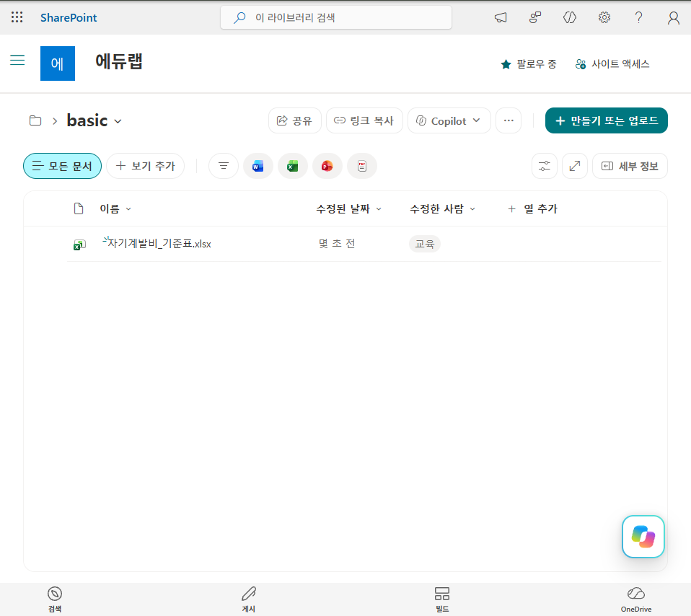Click the SharePoint home link
This screenshot has width=691, height=616.
69,17
